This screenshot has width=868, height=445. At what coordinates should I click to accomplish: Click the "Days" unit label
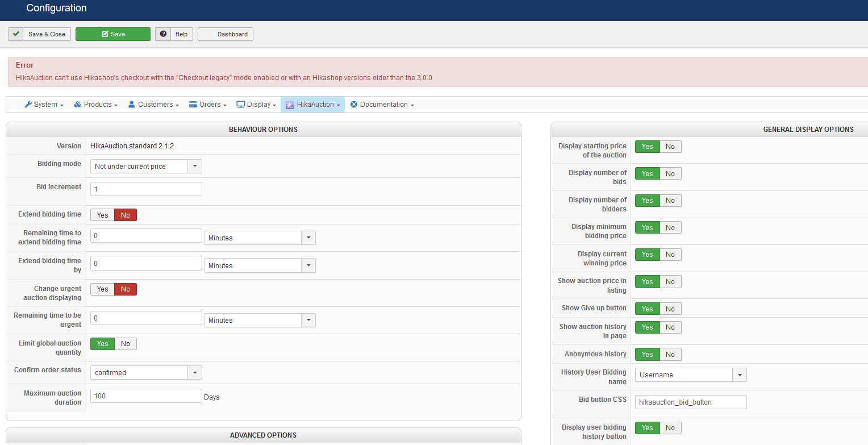(x=212, y=397)
